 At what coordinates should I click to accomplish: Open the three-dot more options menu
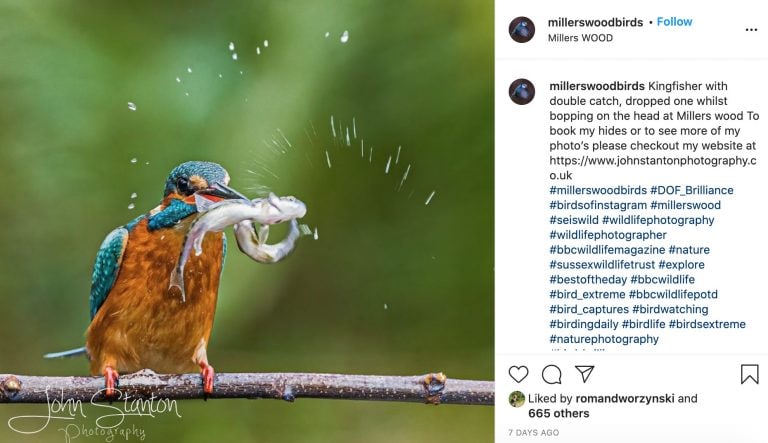pyautogui.click(x=751, y=30)
